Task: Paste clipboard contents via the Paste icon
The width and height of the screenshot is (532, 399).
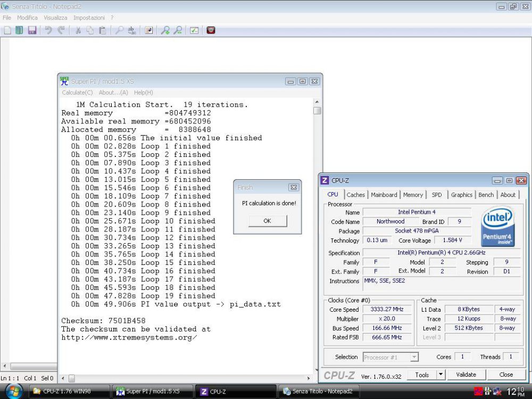Action: (102, 30)
